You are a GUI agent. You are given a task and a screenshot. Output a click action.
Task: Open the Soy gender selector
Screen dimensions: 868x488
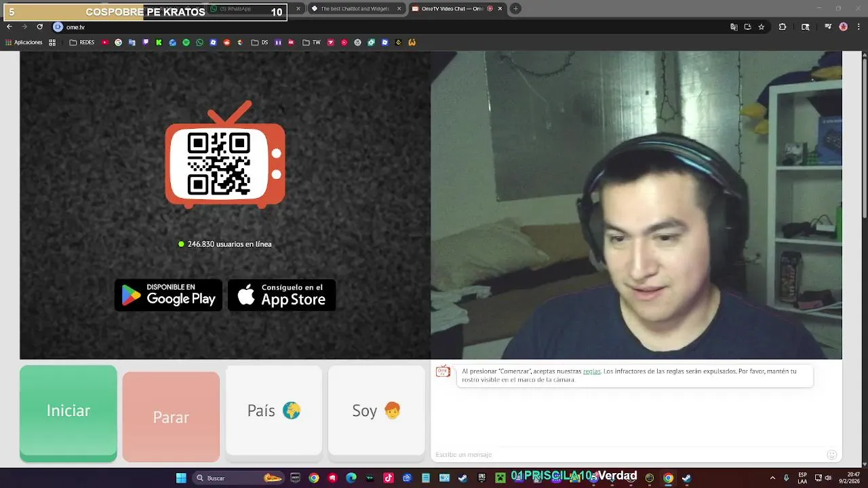point(376,411)
